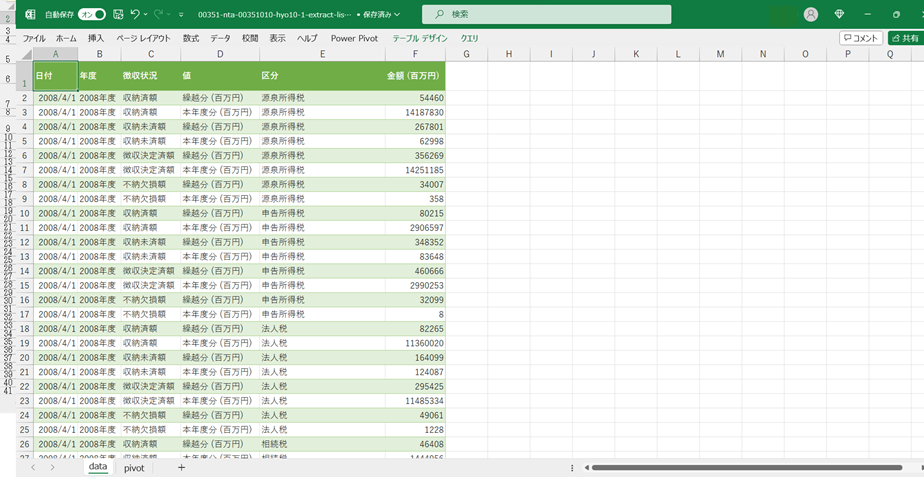Open the user account profile icon
Image resolution: width=924 pixels, height=477 pixels.
coord(810,15)
